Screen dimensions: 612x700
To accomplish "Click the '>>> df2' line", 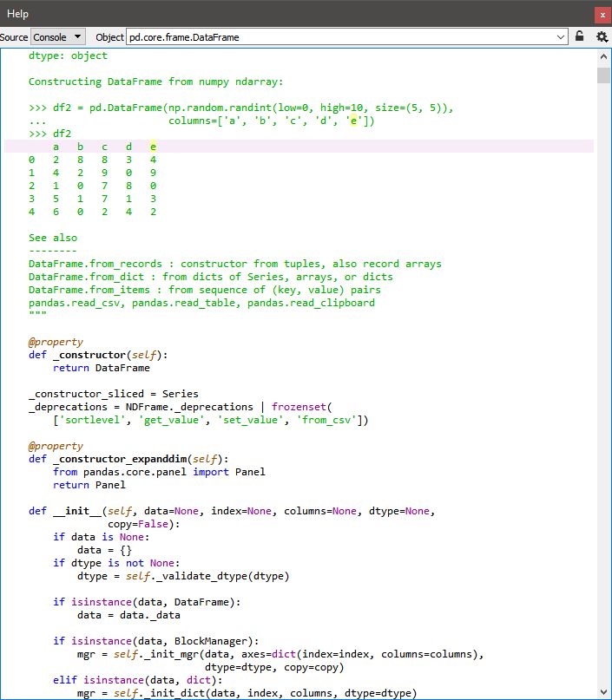I will (50, 134).
